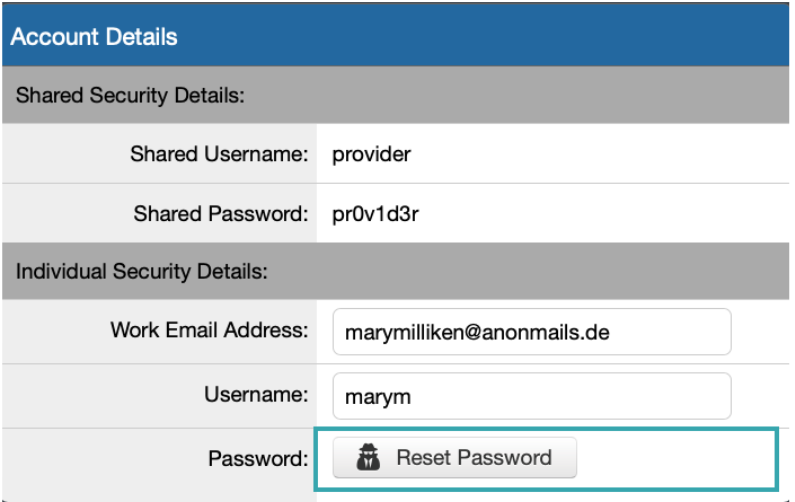Select the Shared Security Details section header

pyautogui.click(x=395, y=95)
